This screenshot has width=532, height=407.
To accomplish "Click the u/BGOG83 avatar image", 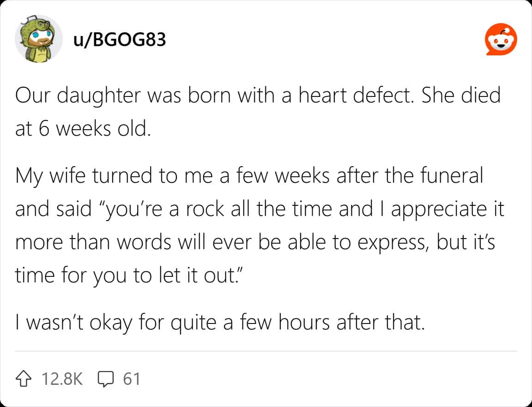I will pyautogui.click(x=38, y=39).
